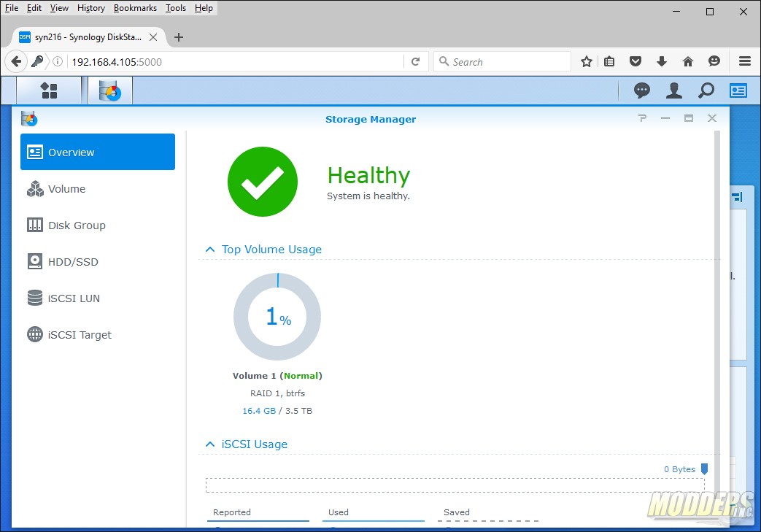761x532 pixels.
Task: Click the Storage Manager help question mark
Action: 642,118
